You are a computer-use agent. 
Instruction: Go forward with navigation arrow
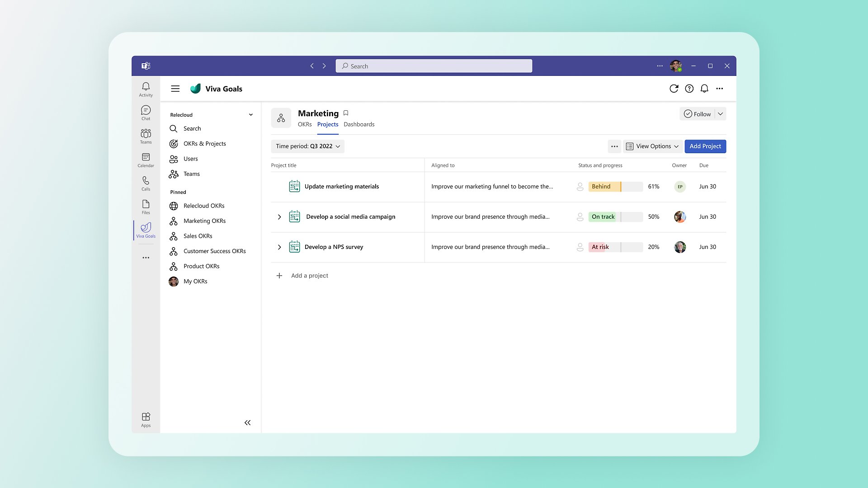click(324, 66)
